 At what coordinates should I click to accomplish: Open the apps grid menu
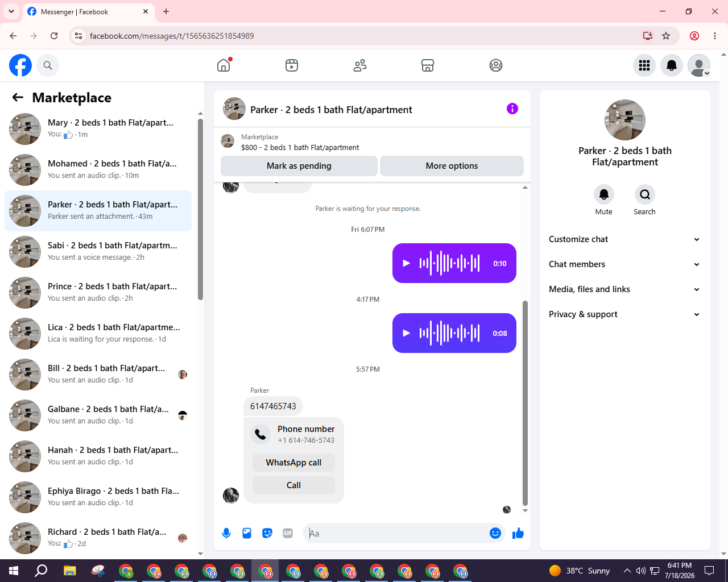point(644,65)
